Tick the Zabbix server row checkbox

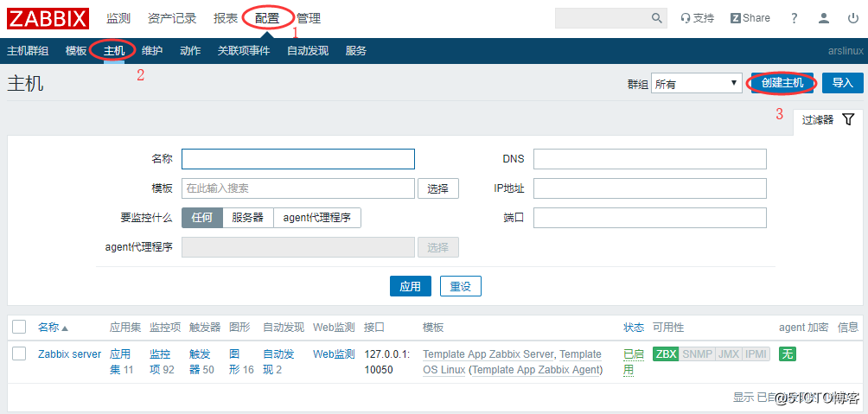pyautogui.click(x=19, y=353)
